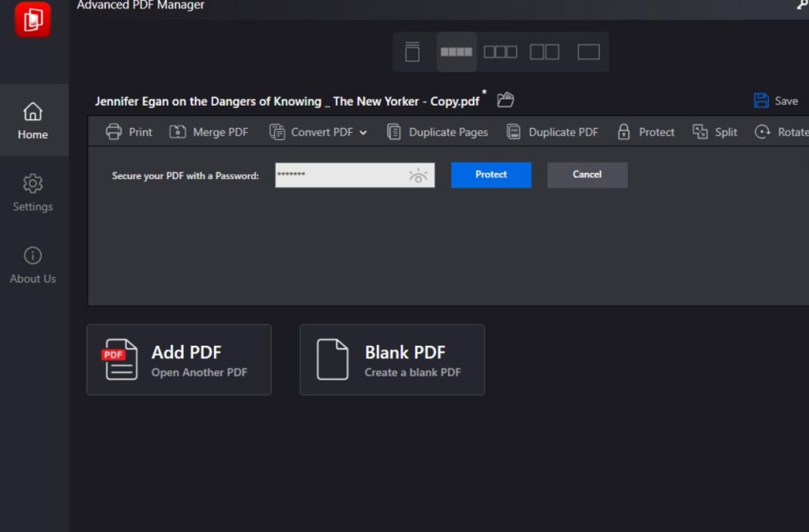
Task: Save the PDF with Save icon
Action: pyautogui.click(x=776, y=100)
